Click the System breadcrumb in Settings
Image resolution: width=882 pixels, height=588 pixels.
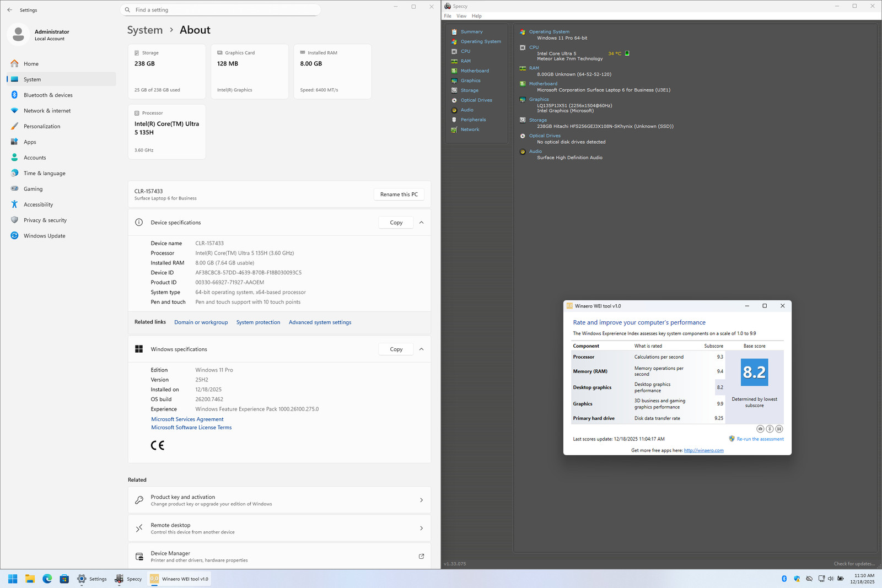pyautogui.click(x=145, y=30)
